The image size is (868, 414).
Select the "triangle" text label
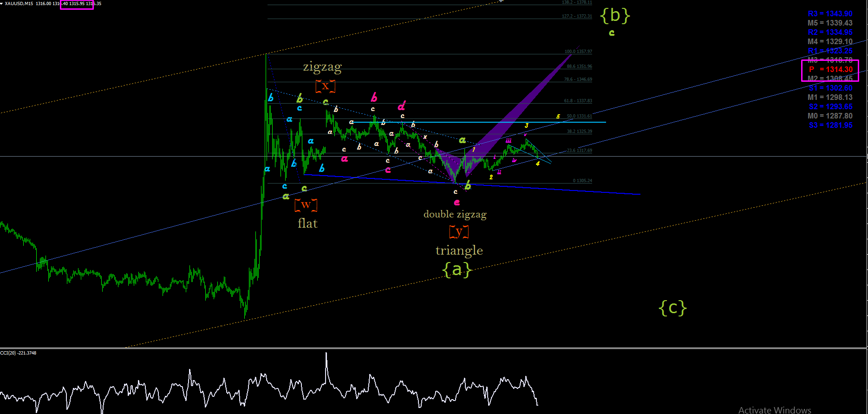point(459,250)
